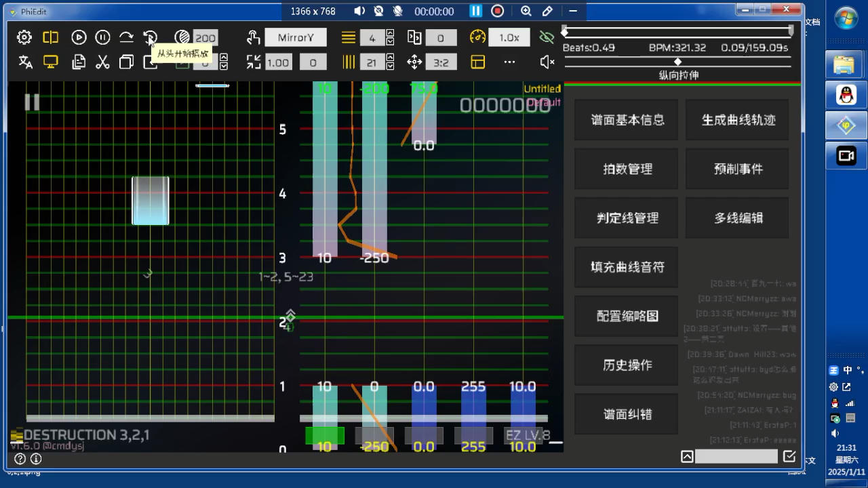868x488 pixels.
Task: Open 谱面基本信息 chart info
Action: tap(627, 120)
